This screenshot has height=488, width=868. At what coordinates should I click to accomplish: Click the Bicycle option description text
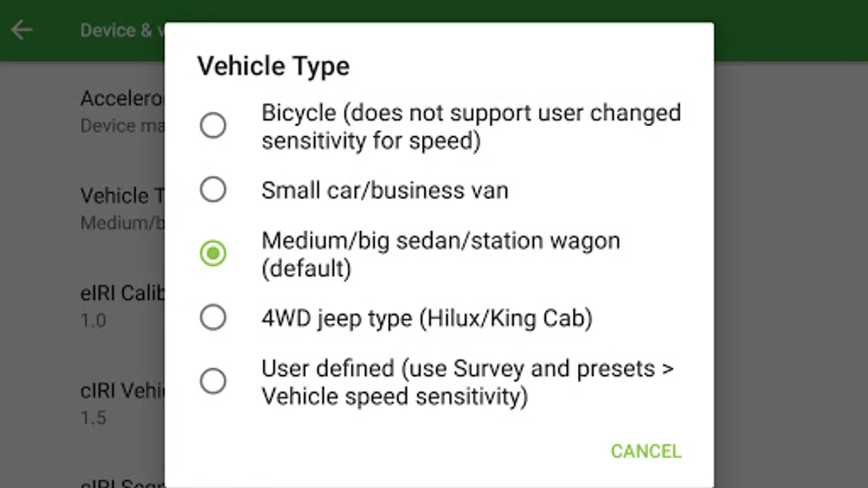470,126
